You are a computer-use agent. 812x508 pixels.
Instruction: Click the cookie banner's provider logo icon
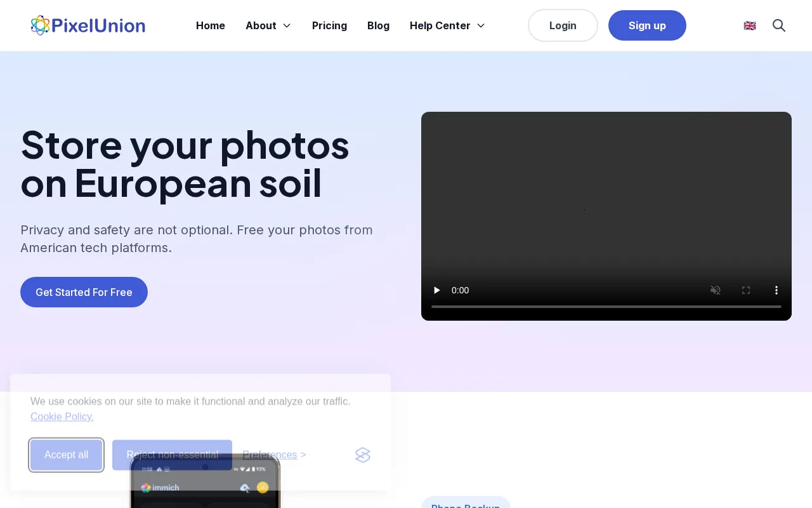click(363, 455)
